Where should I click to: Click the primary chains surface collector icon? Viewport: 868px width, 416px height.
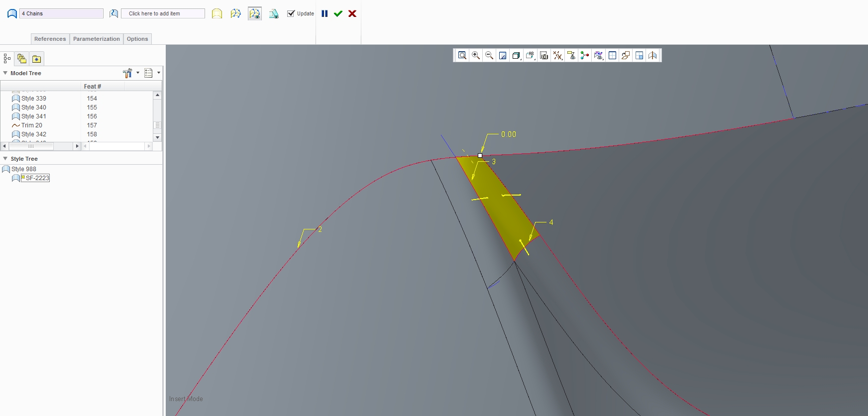tap(12, 13)
